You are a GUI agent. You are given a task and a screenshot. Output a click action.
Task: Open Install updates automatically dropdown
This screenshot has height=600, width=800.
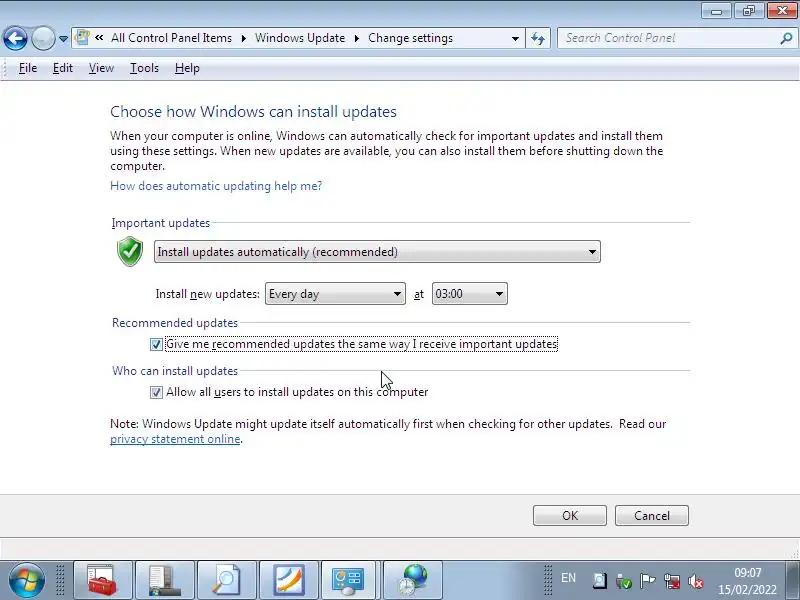377,252
